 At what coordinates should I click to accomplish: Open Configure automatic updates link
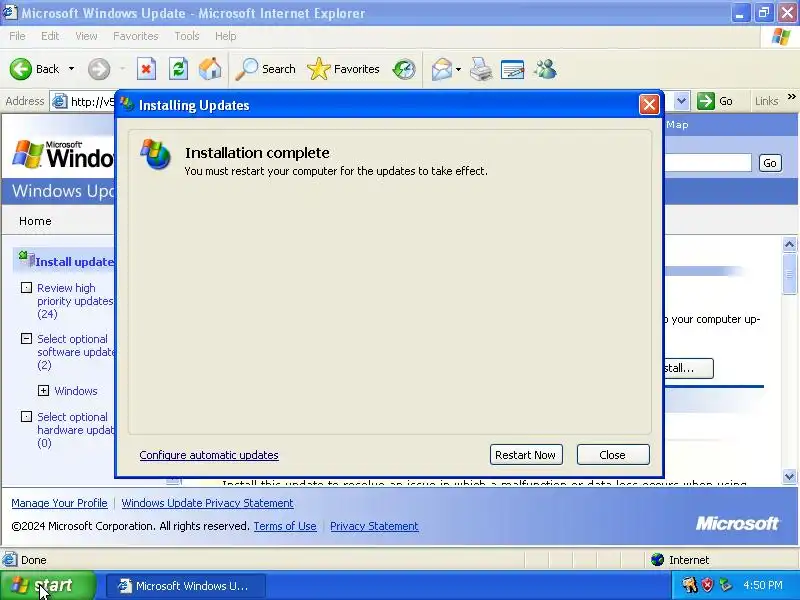coord(209,455)
